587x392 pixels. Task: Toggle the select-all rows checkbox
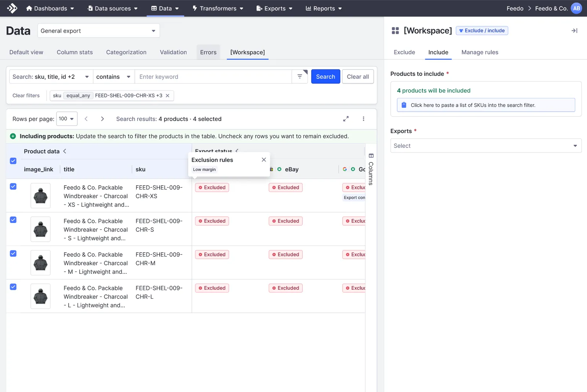coord(13,161)
